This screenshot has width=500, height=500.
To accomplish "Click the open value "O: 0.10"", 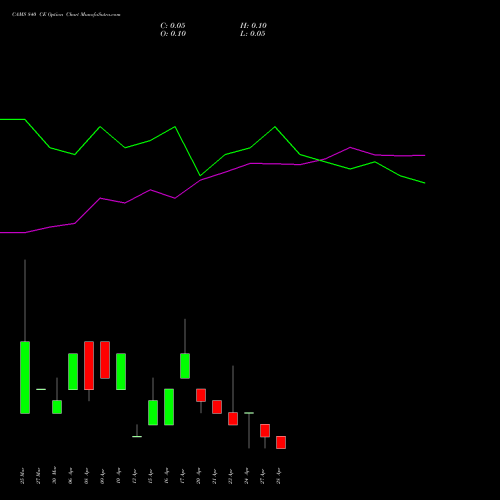I will pos(173,34).
